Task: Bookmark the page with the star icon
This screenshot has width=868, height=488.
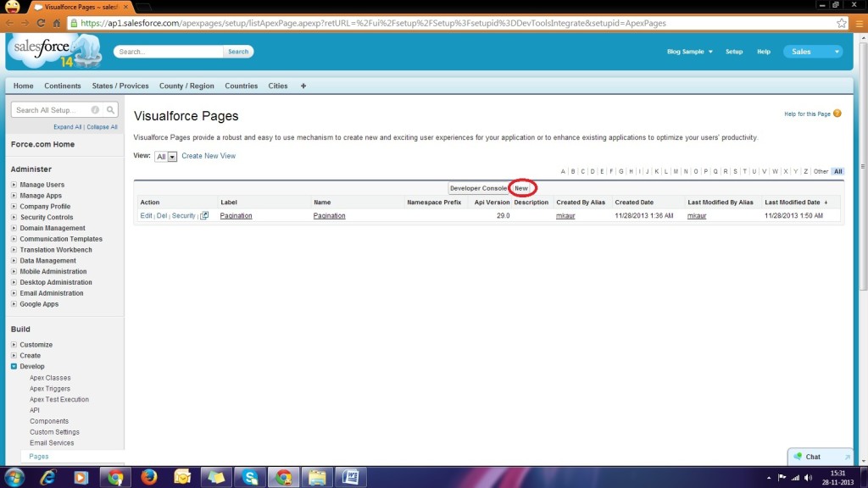Action: coord(842,23)
